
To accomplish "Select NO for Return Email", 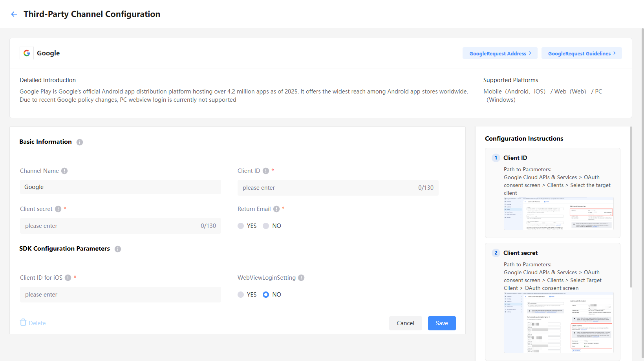I will pyautogui.click(x=266, y=226).
